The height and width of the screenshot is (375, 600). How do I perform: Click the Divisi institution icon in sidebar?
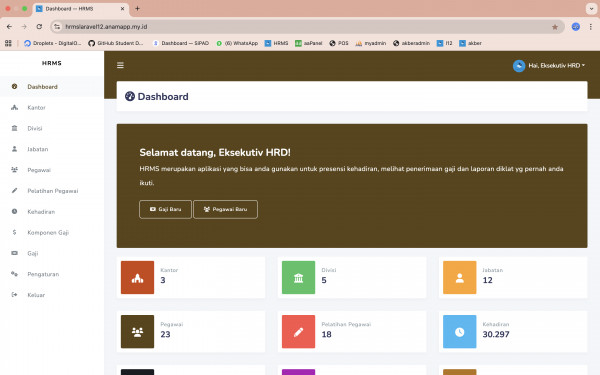tap(15, 128)
